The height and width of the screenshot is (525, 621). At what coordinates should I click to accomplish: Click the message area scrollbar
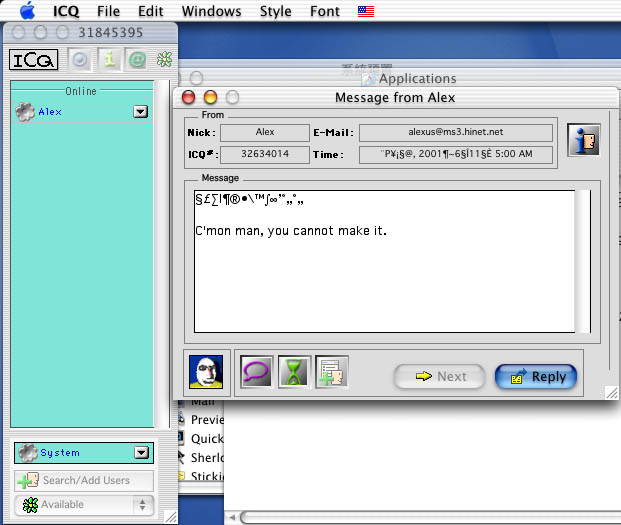click(583, 261)
